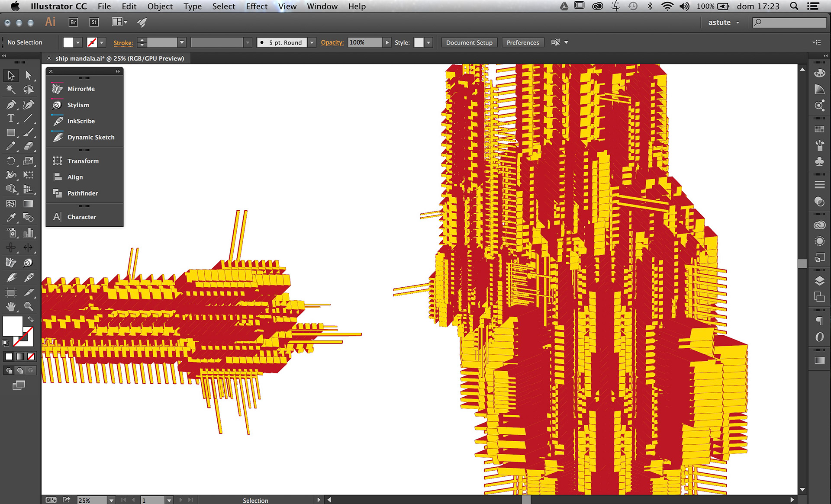The height and width of the screenshot is (504, 831).
Task: Select the Gradient tool
Action: click(28, 203)
